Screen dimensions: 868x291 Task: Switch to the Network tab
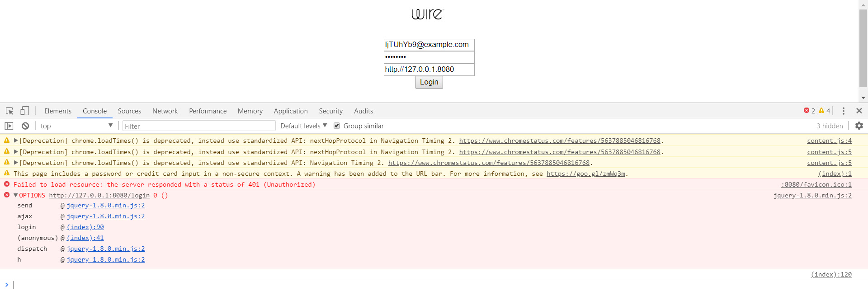165,111
